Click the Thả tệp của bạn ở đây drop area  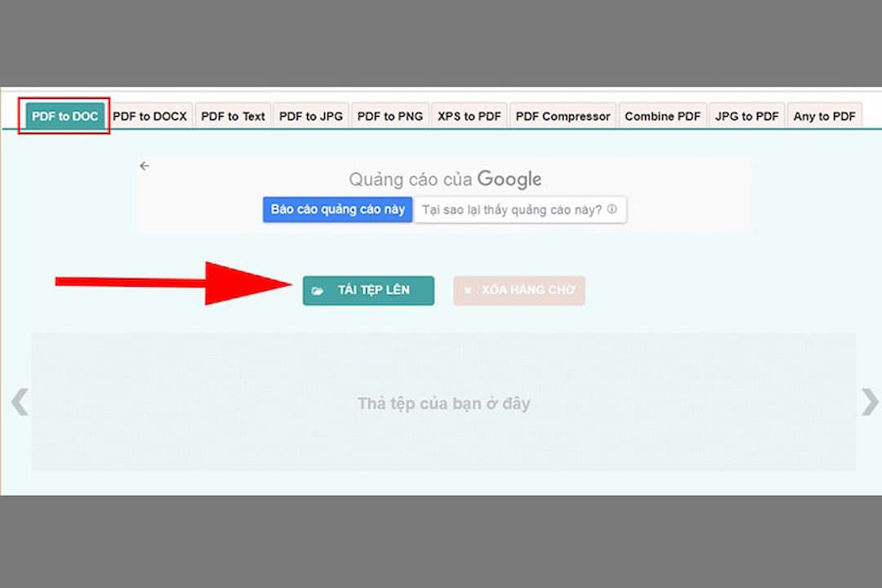443,402
